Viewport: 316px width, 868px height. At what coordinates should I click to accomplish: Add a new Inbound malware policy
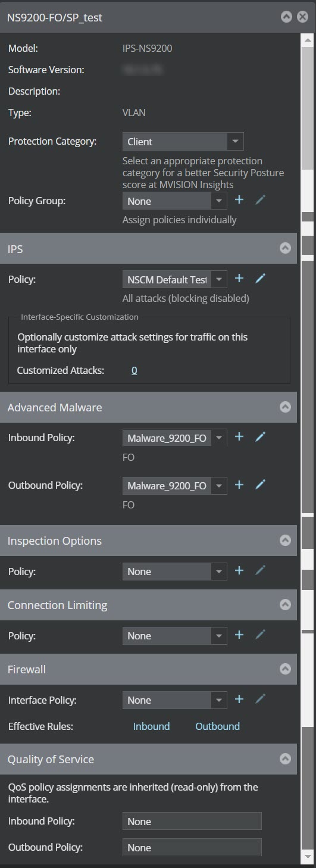click(239, 436)
